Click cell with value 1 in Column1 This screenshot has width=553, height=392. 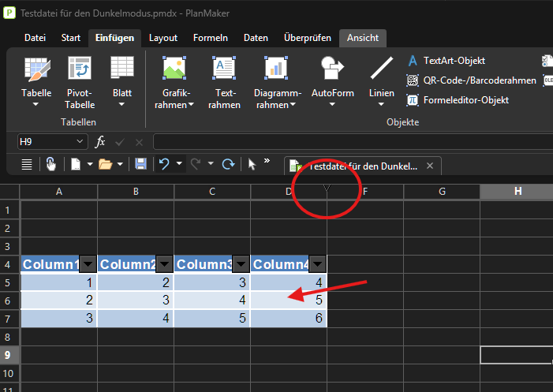[x=59, y=282]
